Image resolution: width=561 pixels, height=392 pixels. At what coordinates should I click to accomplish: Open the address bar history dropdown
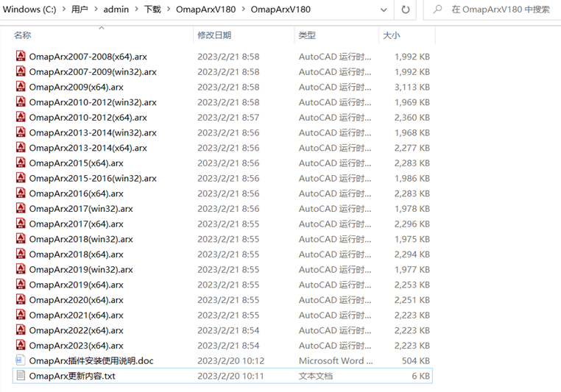coord(384,10)
